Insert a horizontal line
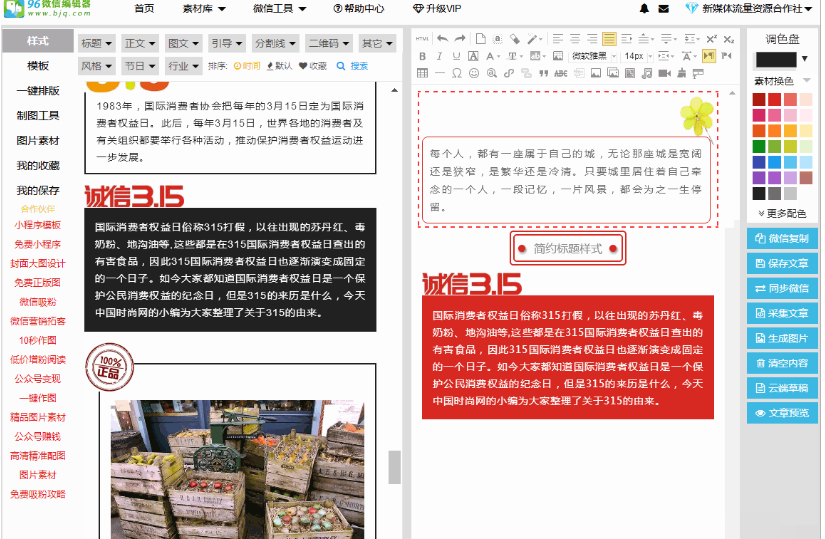Screen dimensions: 825x539 (440, 73)
